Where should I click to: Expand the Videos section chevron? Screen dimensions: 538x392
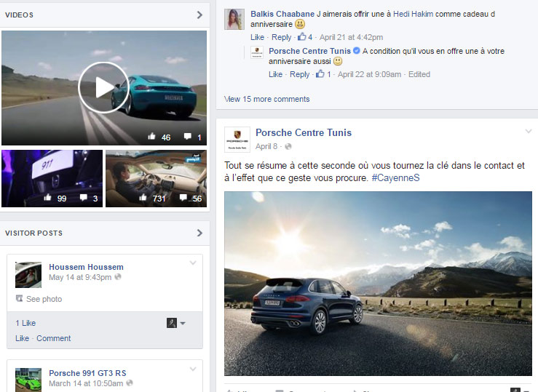pos(199,15)
